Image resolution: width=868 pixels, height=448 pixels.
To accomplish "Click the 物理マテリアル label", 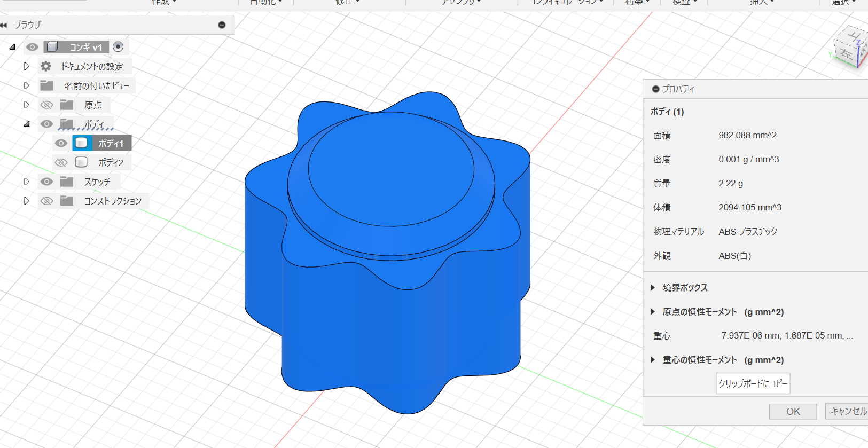I will tap(678, 232).
